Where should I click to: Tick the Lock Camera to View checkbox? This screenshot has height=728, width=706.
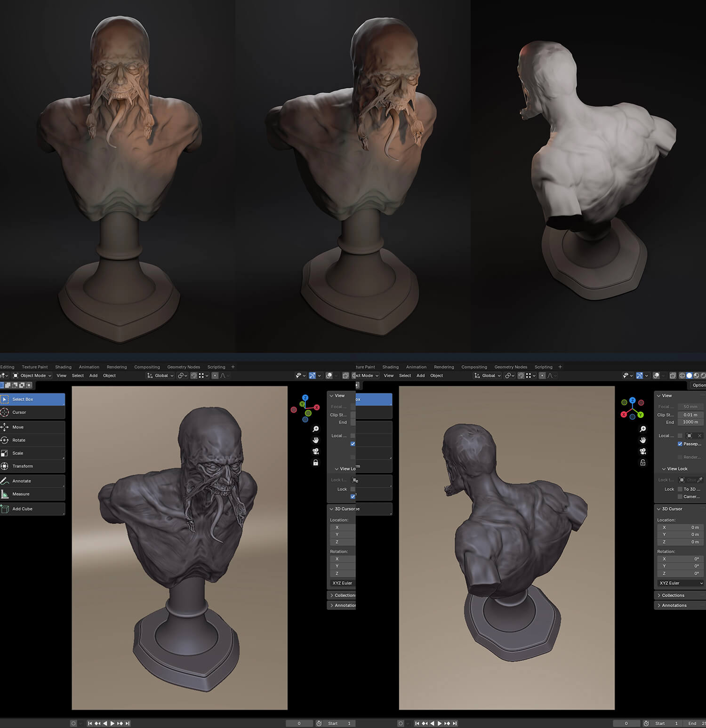tap(680, 497)
